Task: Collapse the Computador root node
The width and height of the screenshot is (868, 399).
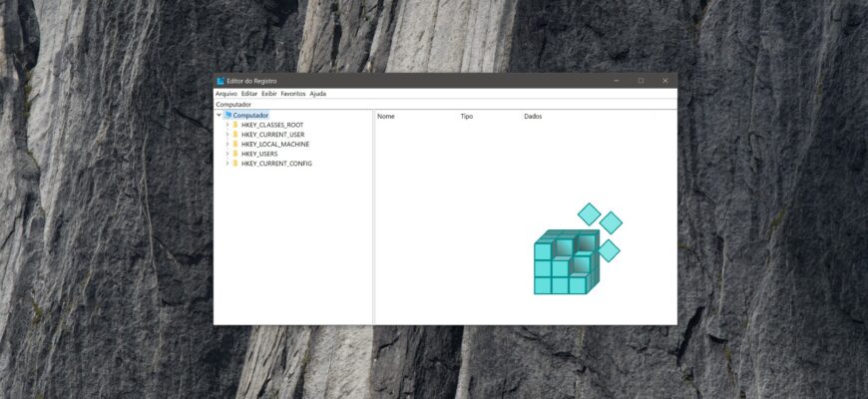Action: point(218,115)
